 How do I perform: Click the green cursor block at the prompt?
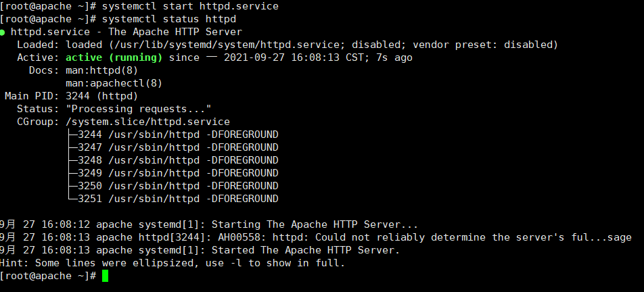(104, 276)
